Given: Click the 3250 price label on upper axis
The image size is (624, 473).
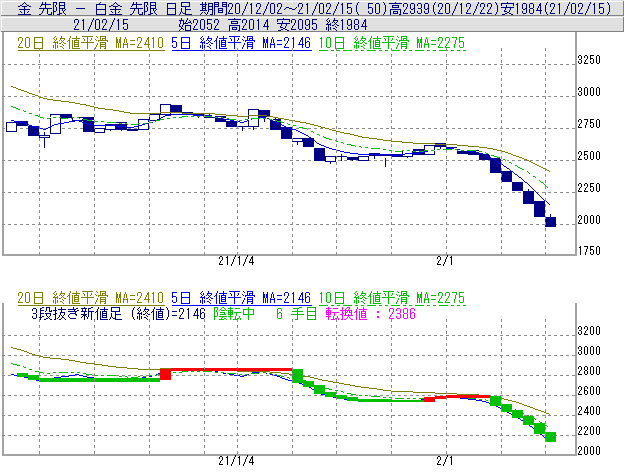Looking at the screenshot, I should coord(589,60).
